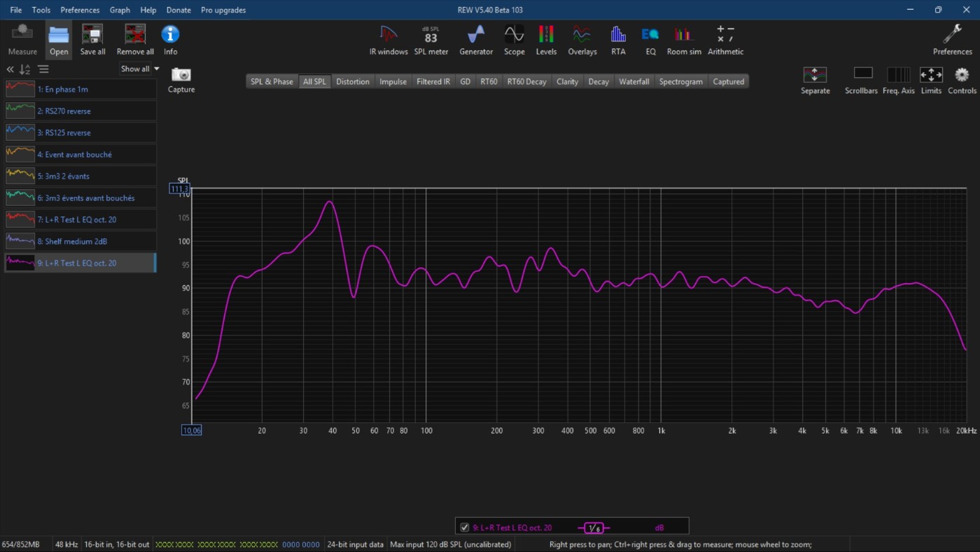Open the Scope tool
Image resolution: width=980 pixels, height=552 pixels.
click(514, 40)
